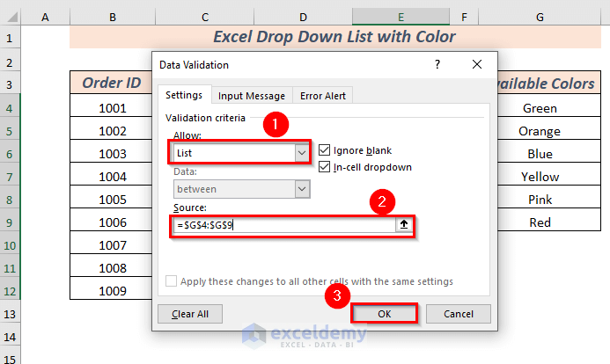Image resolution: width=610 pixels, height=364 pixels.
Task: Select row 1 header
Action: coord(10,38)
